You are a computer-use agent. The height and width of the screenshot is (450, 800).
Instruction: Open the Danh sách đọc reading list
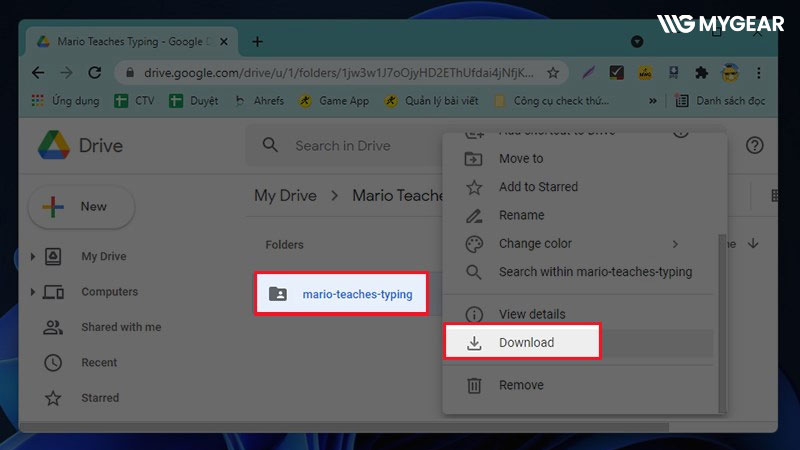(x=720, y=101)
